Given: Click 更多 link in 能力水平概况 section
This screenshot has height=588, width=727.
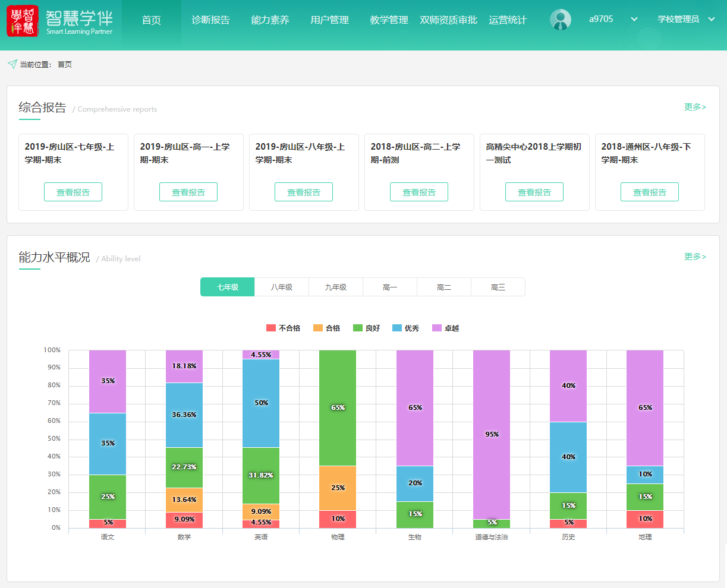Looking at the screenshot, I should point(694,257).
